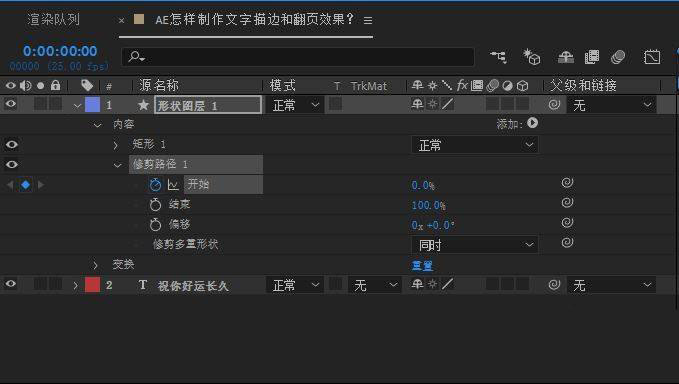The width and height of the screenshot is (679, 384).
Task: Toggle hide shy layers icon
Action: pos(566,57)
